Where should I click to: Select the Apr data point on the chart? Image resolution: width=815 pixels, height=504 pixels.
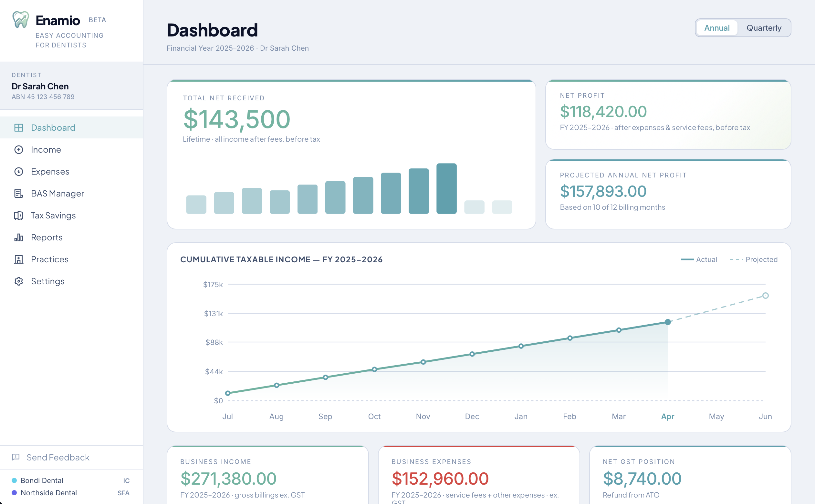[x=668, y=322]
